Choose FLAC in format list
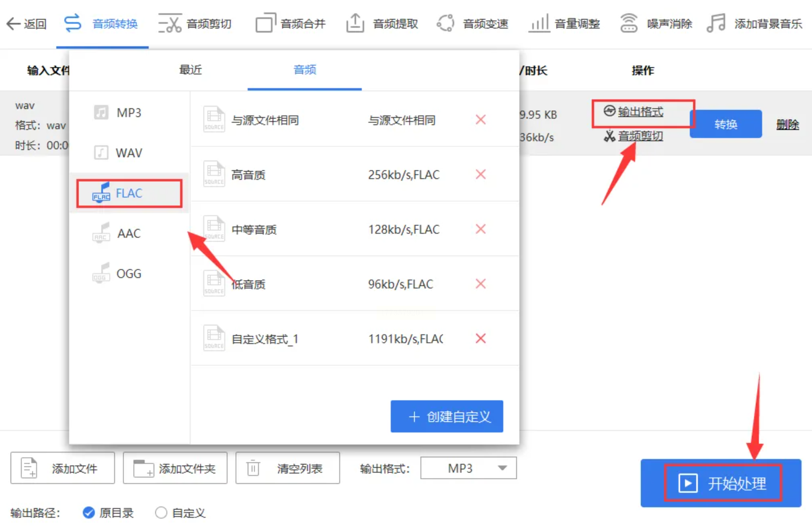812x527 pixels. (129, 194)
